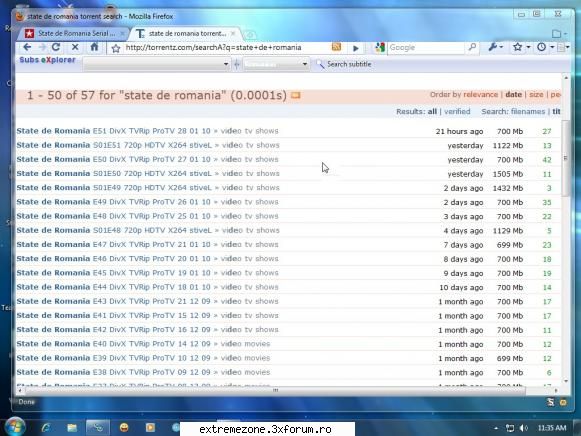Click the Search subtitle magnifier icon
This screenshot has height=436, width=581.
[320, 64]
